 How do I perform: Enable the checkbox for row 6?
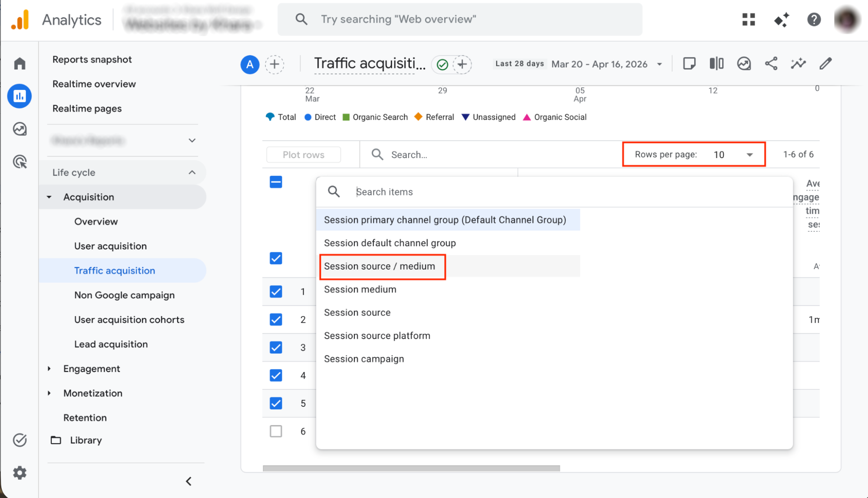click(x=276, y=431)
